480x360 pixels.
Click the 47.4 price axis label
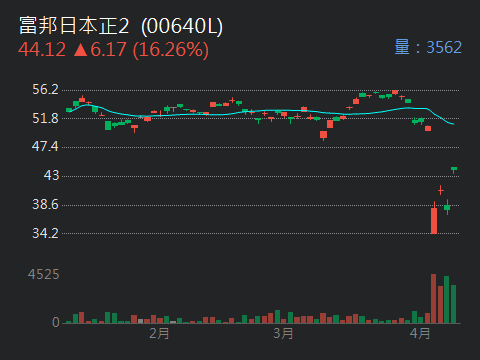pos(45,146)
